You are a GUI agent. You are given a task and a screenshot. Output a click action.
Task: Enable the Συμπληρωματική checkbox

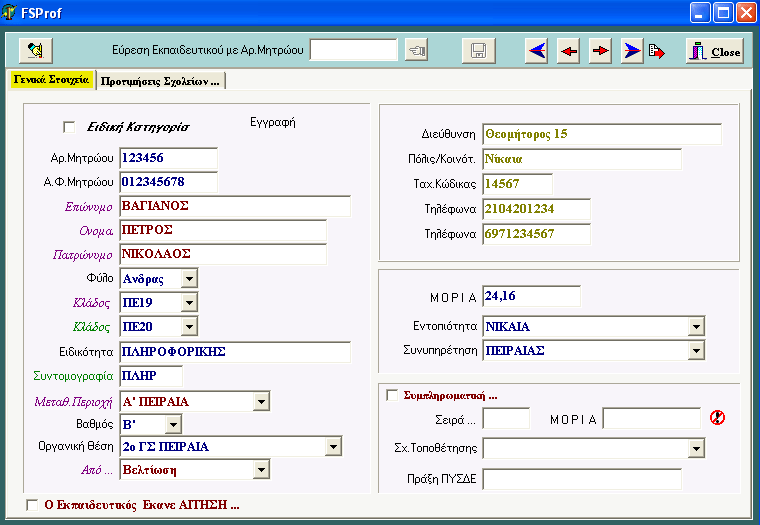(x=392, y=395)
